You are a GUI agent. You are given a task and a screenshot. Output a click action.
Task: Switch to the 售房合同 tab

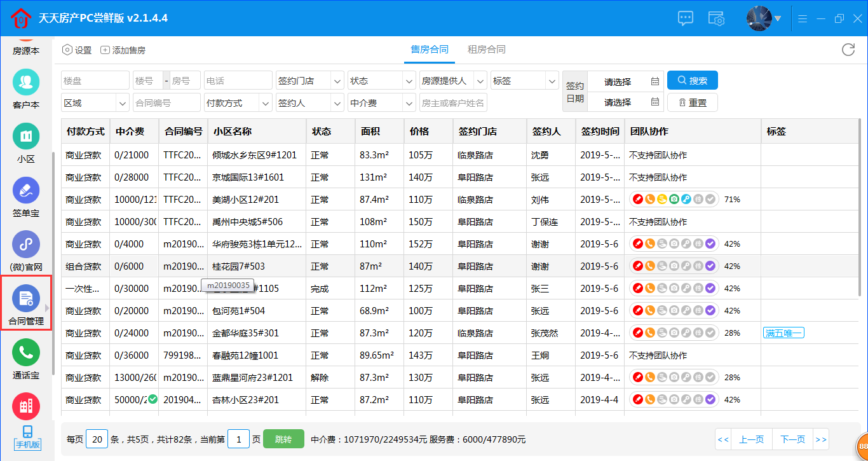(430, 50)
